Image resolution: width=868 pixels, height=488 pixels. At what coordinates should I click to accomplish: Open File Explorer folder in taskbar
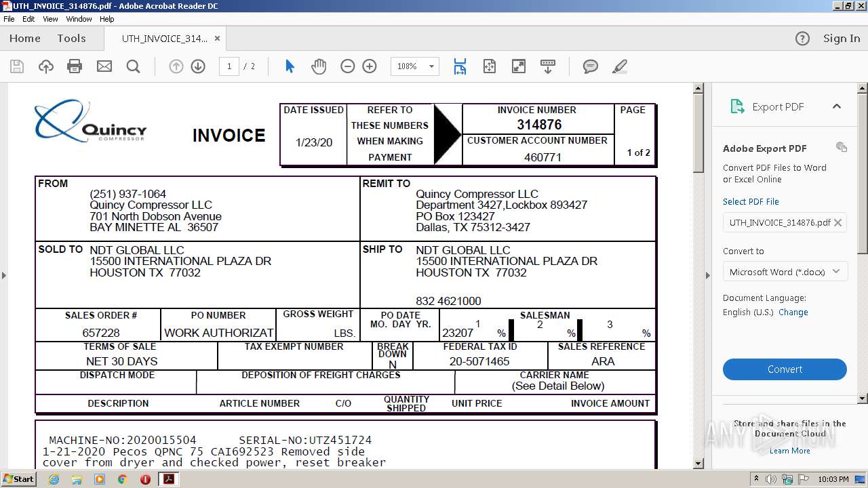[77, 479]
